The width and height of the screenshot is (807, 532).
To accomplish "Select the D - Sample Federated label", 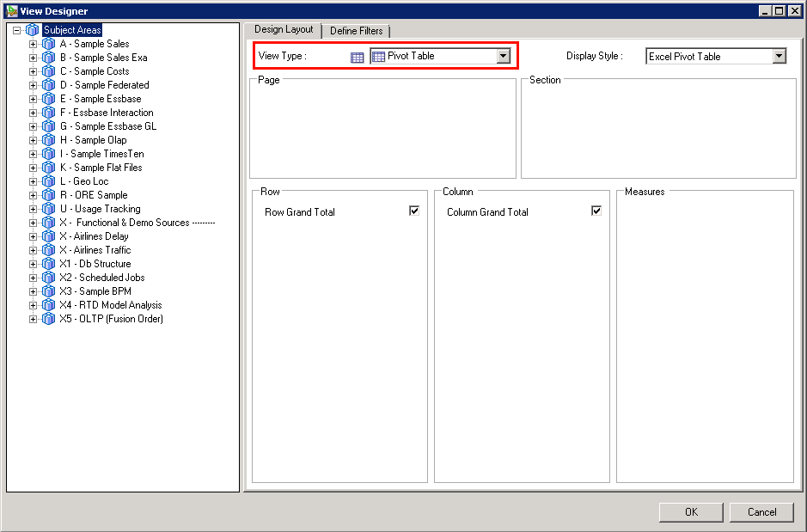I will 105,85.
